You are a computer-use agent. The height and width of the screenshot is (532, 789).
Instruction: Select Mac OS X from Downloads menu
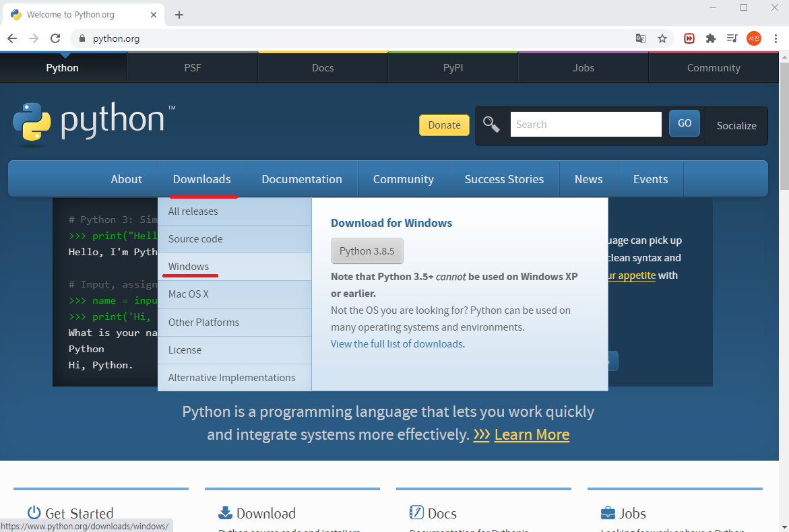(234, 295)
